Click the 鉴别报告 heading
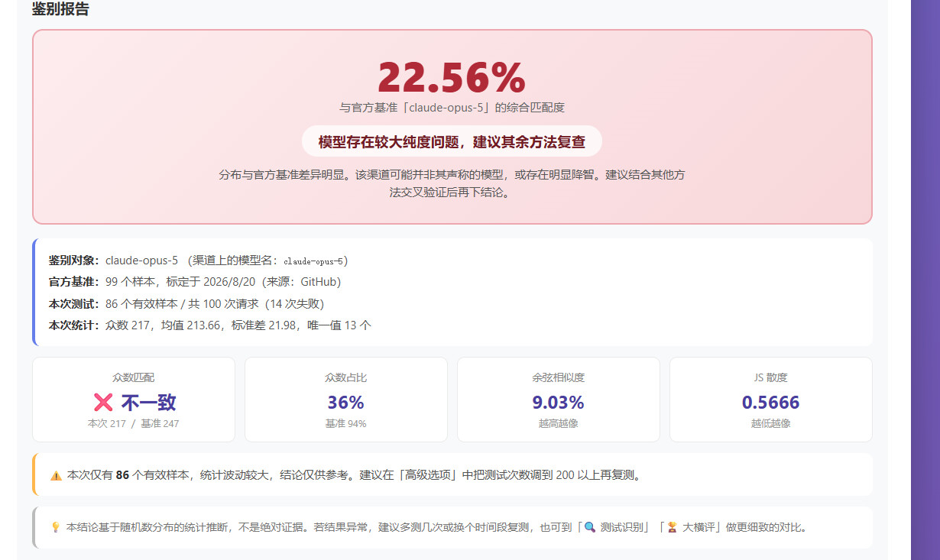Screen dimensions: 940x560 (x=60, y=9)
